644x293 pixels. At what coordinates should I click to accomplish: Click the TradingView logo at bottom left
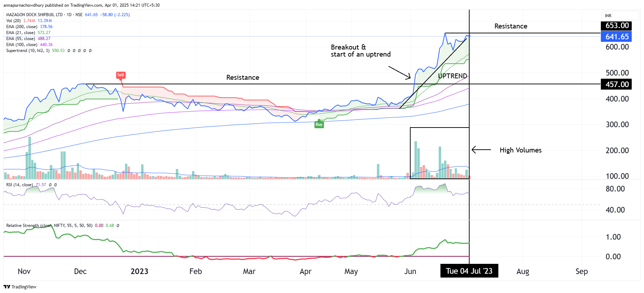point(20,287)
